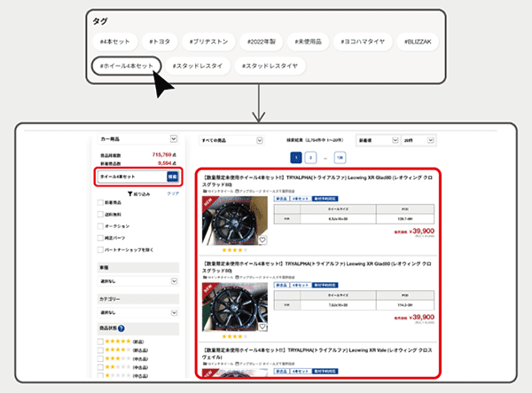
Task: Open the カー用品 category dropdown
Action: tap(137, 138)
